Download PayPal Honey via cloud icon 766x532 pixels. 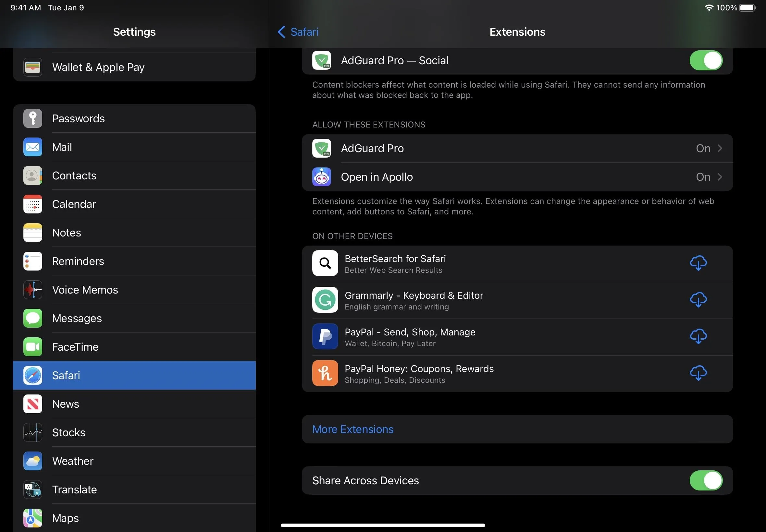click(698, 373)
